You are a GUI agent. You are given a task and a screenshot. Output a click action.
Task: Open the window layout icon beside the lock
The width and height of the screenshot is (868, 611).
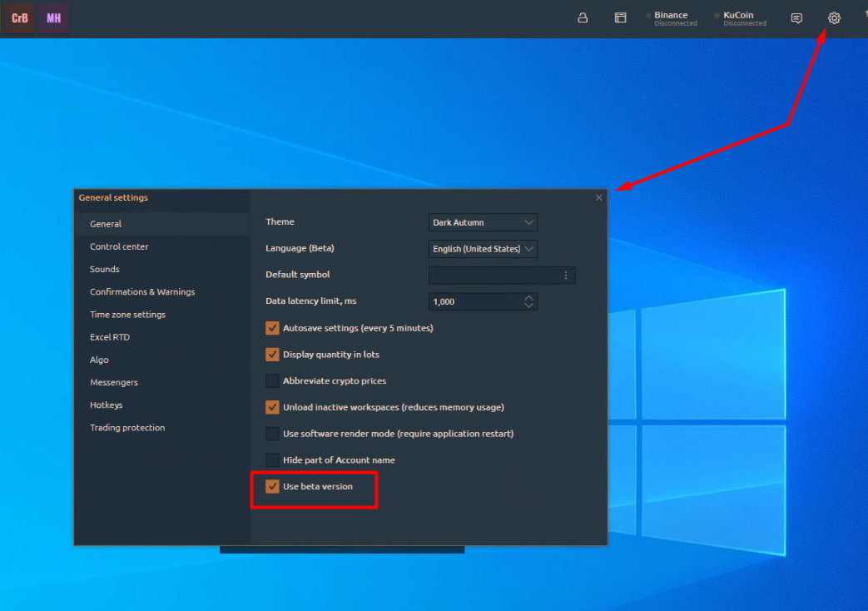click(620, 18)
